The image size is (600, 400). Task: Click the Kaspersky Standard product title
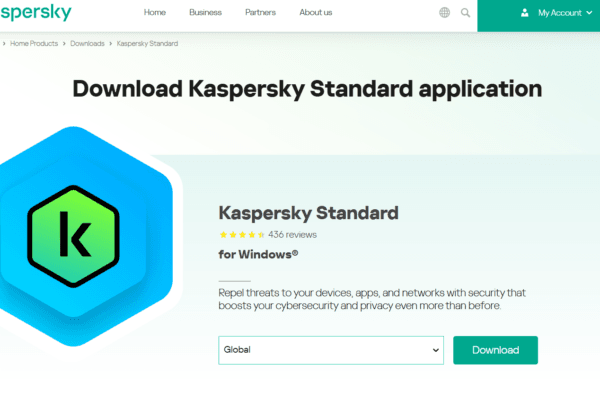(x=308, y=213)
